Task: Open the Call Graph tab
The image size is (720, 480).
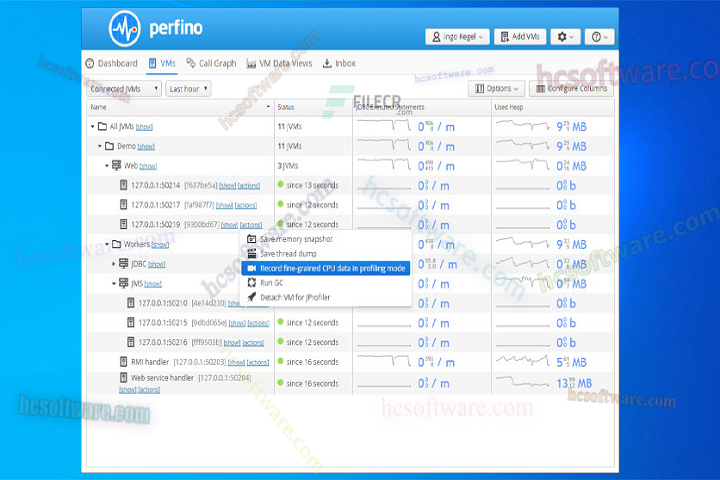Action: tap(211, 63)
